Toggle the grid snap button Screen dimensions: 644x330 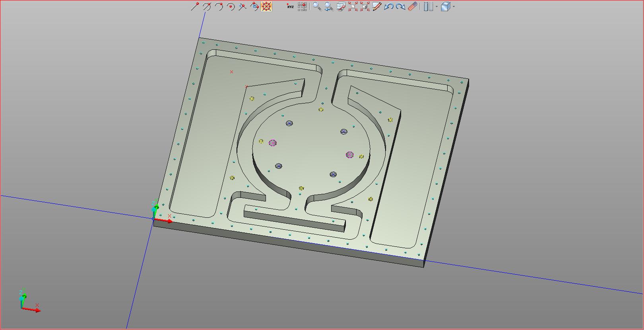(302, 6)
